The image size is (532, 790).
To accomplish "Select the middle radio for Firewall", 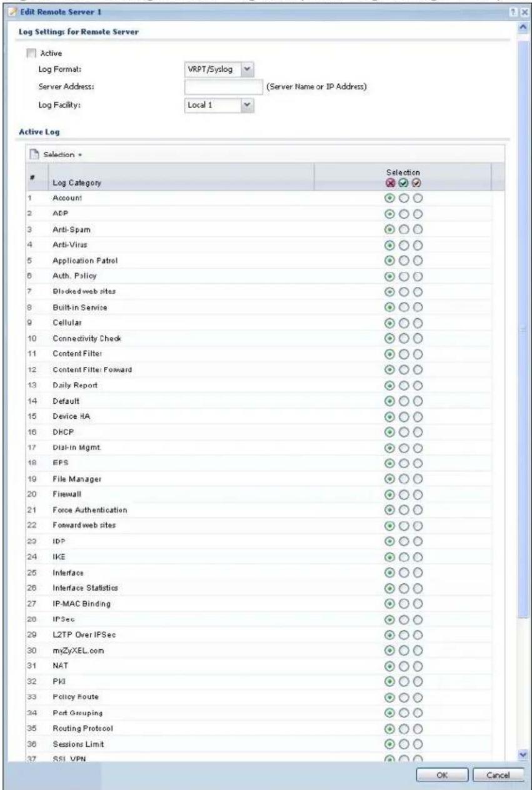I will [x=405, y=494].
